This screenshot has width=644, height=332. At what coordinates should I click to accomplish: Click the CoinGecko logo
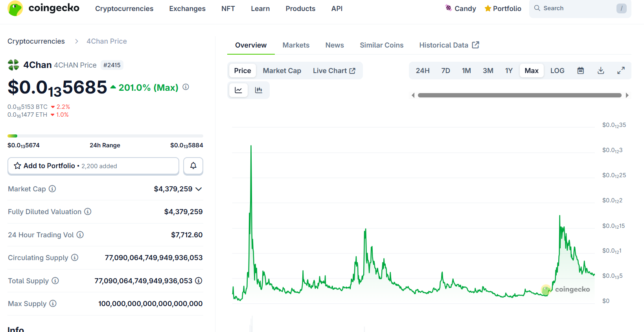tap(43, 8)
